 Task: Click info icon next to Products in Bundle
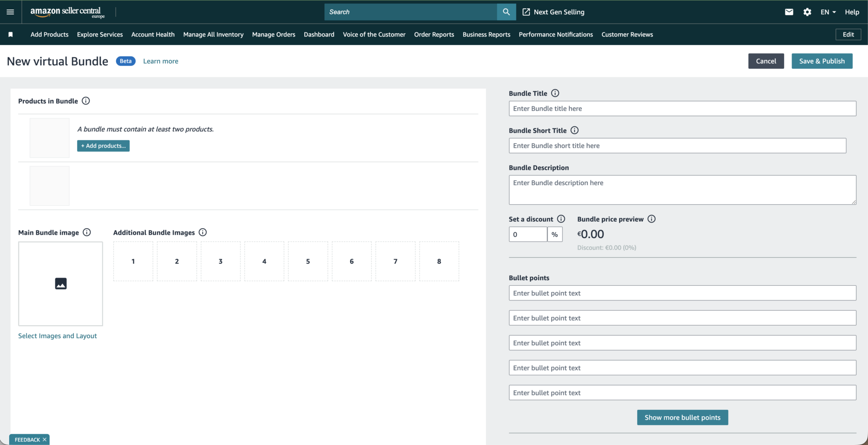click(x=86, y=101)
